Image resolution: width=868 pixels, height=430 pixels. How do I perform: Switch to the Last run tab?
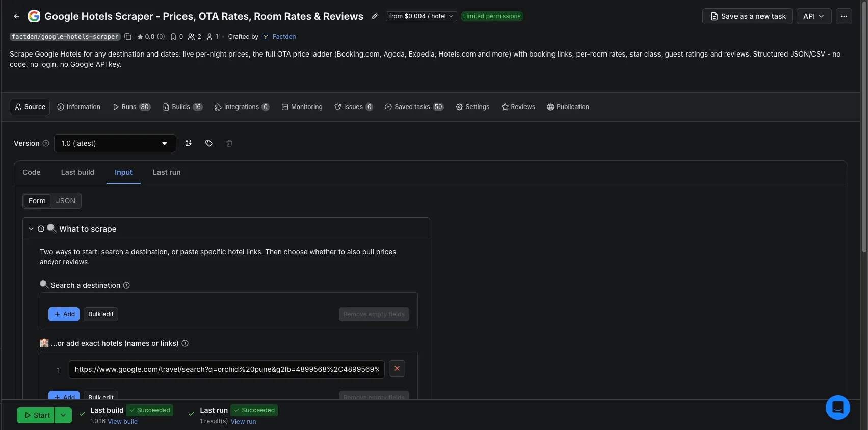[167, 172]
